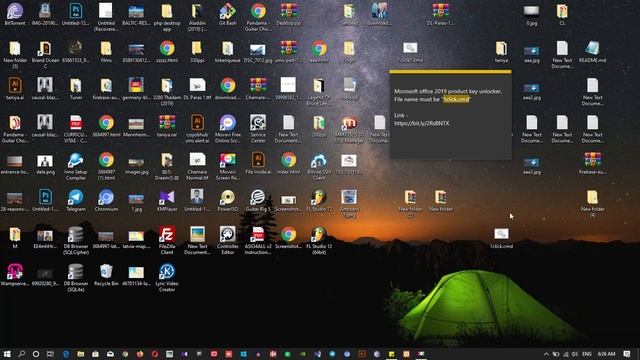The height and width of the screenshot is (360, 640).
Task: Open the Wampserver shortcut
Action: (x=15, y=275)
